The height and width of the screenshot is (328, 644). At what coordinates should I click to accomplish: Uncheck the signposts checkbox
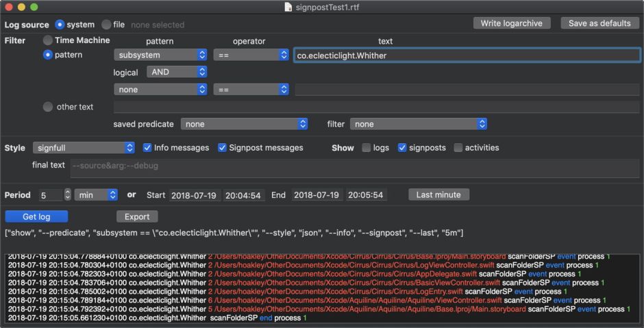[x=402, y=147]
